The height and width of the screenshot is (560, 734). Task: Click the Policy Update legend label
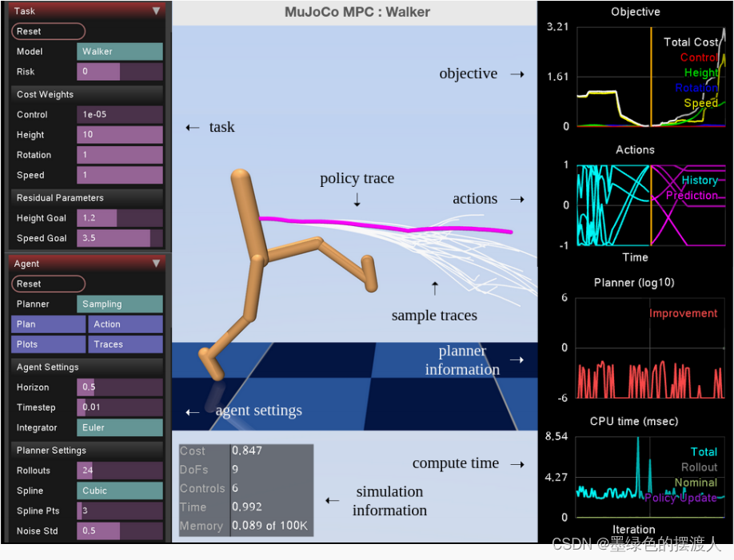(680, 498)
